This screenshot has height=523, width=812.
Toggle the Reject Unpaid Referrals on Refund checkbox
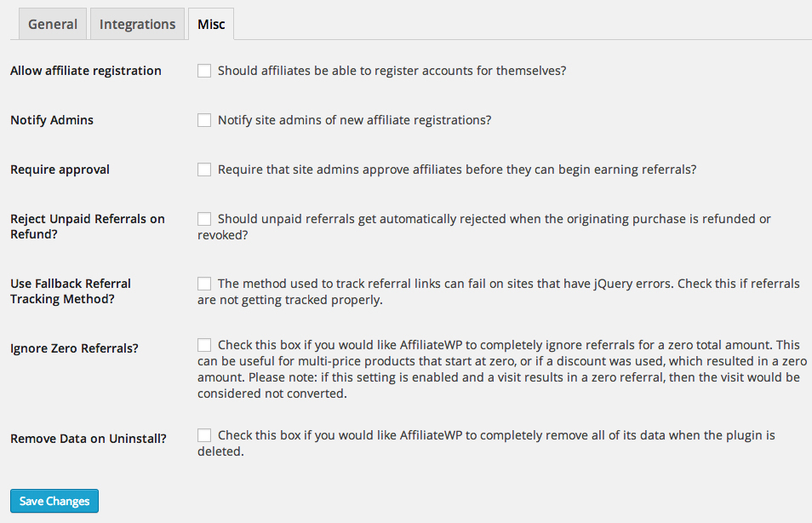204,219
